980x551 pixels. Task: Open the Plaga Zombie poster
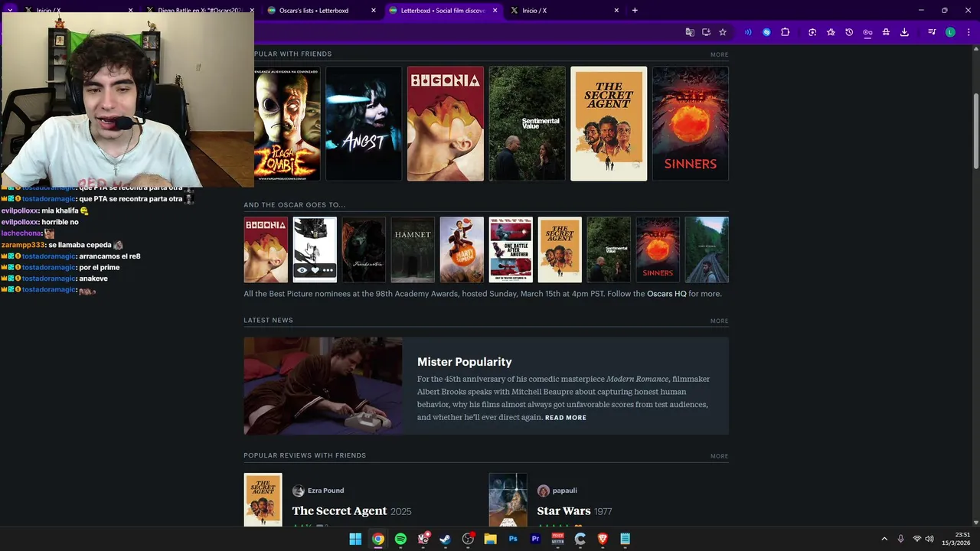pyautogui.click(x=287, y=124)
